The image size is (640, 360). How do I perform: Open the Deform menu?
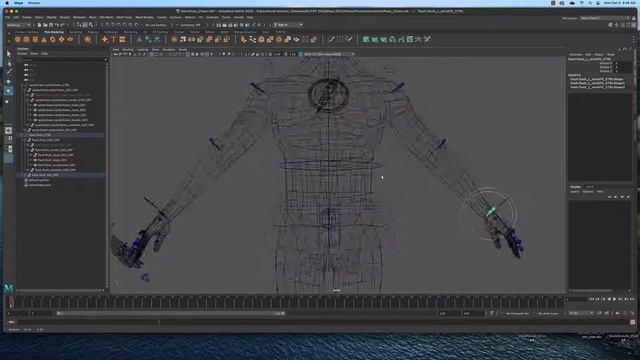point(190,18)
